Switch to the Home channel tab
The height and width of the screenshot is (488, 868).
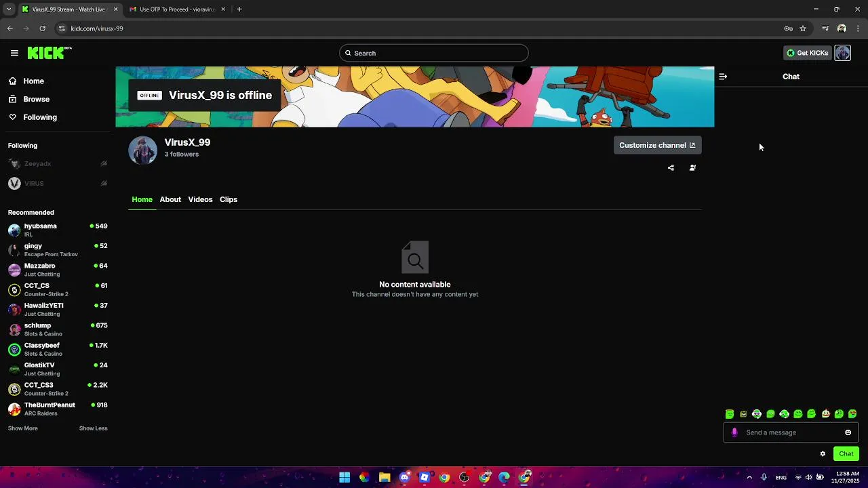click(142, 199)
